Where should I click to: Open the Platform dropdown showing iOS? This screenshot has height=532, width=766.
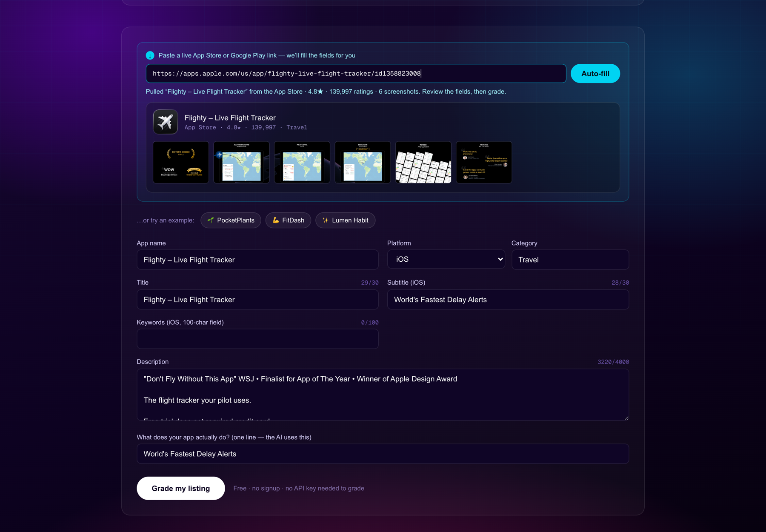coord(446,259)
